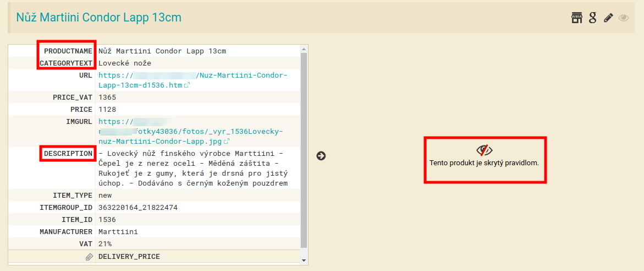644x271 pixels.
Task: Click the category value Lovecké nože
Action: point(125,63)
